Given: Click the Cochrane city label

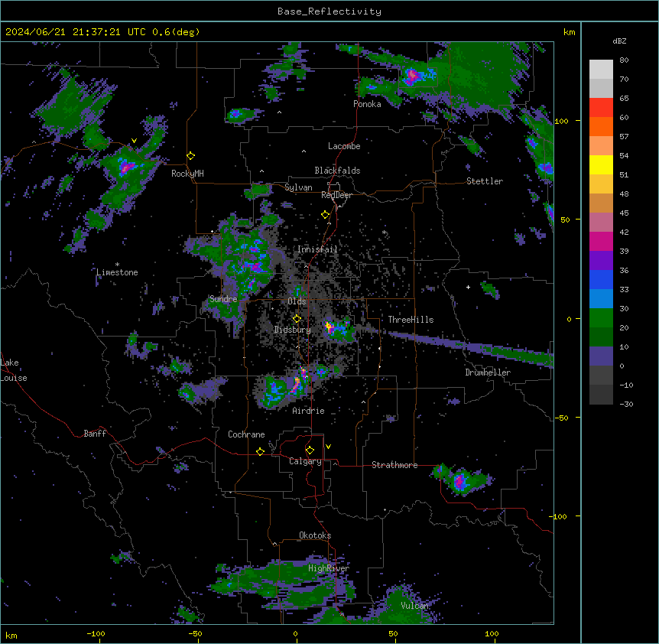Looking at the screenshot, I should [246, 434].
